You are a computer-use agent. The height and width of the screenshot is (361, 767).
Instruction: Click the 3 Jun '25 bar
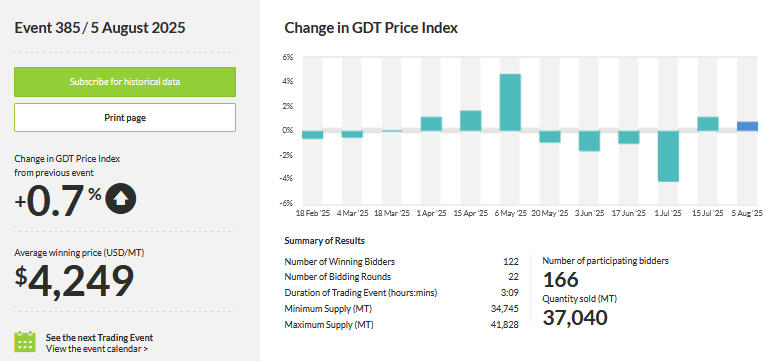click(589, 141)
